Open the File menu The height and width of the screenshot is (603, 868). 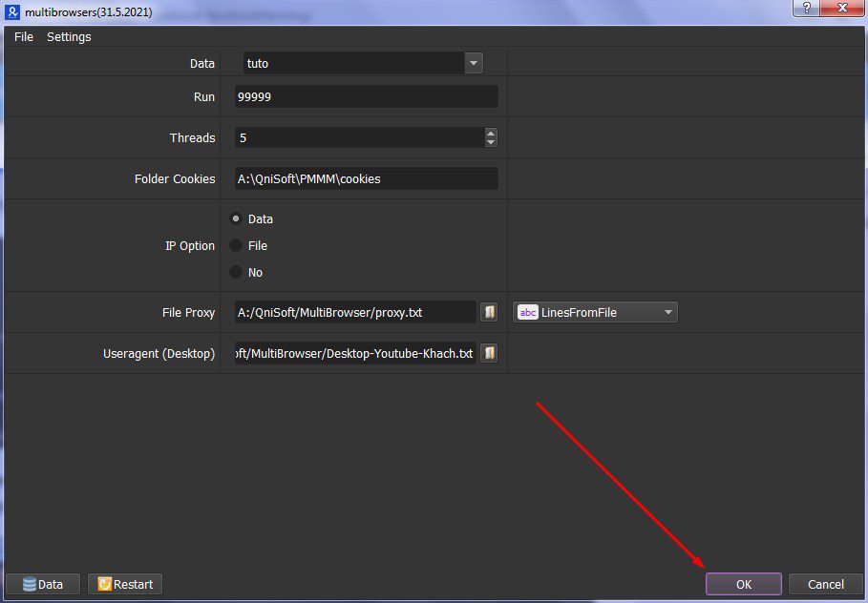[x=24, y=36]
